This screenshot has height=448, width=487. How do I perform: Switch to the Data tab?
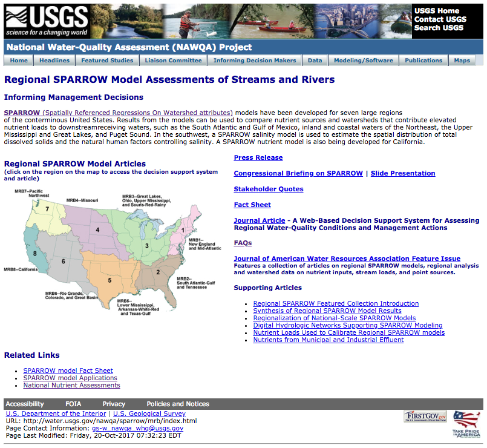click(315, 60)
